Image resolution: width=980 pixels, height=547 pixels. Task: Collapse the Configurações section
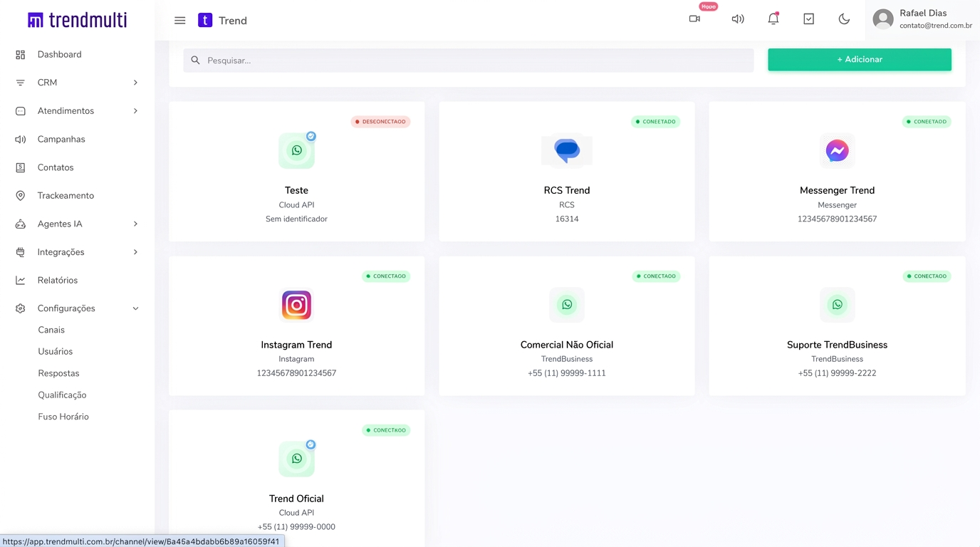[x=135, y=308]
